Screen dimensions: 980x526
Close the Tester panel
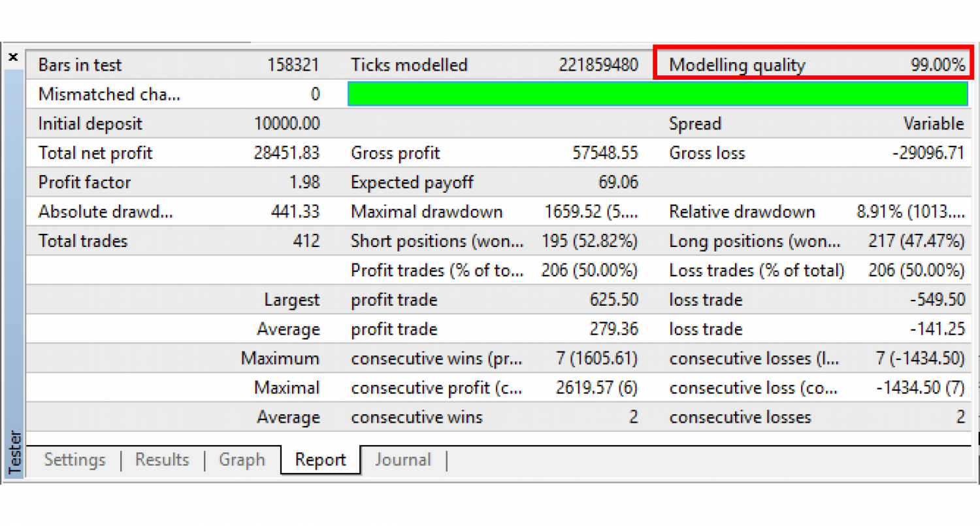[x=13, y=57]
